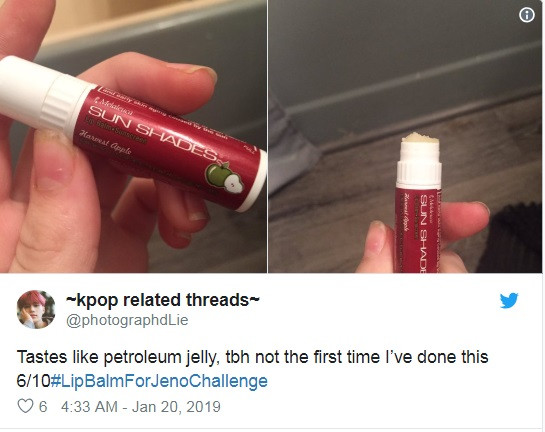Click the blue Twitter bird logo
The height and width of the screenshot is (432, 545).
509,301
